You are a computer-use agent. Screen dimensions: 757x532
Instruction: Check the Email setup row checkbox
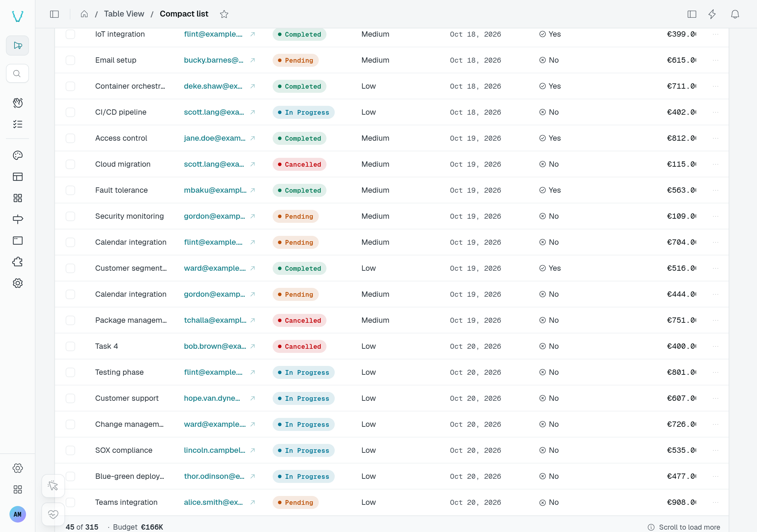coord(70,60)
